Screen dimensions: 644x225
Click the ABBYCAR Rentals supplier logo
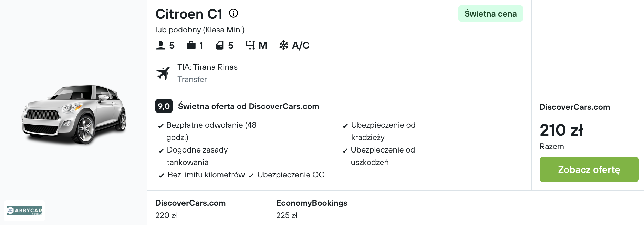point(24,211)
